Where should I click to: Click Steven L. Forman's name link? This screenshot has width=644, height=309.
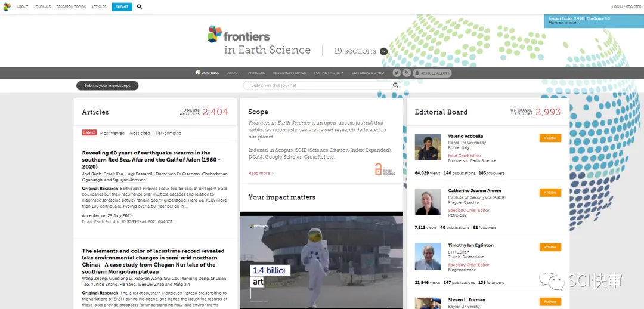(466, 300)
